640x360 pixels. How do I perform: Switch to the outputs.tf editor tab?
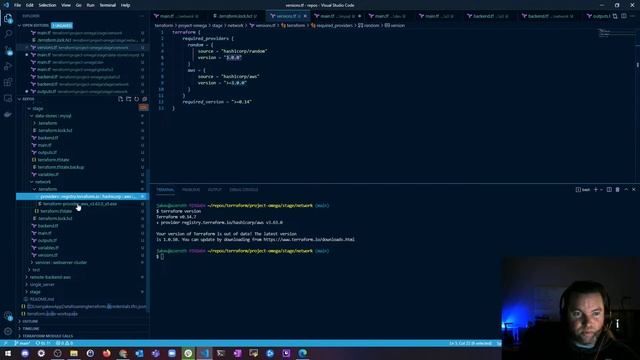pyautogui.click(x=598, y=16)
